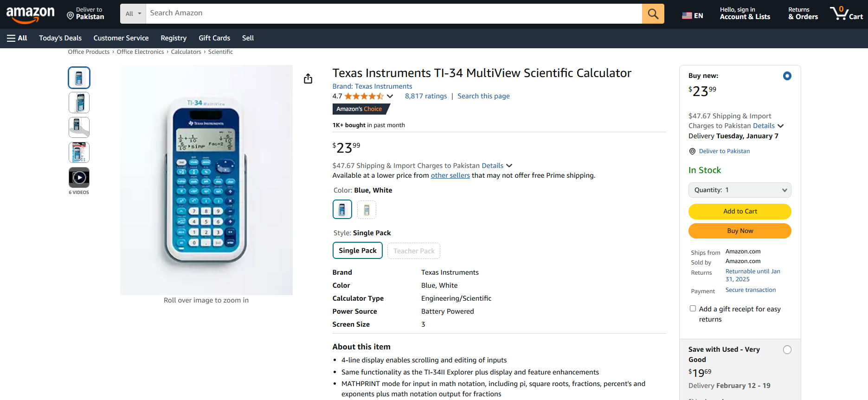Screen dimensions: 868x400
Task: Click the Amazon logo
Action: tap(30, 14)
